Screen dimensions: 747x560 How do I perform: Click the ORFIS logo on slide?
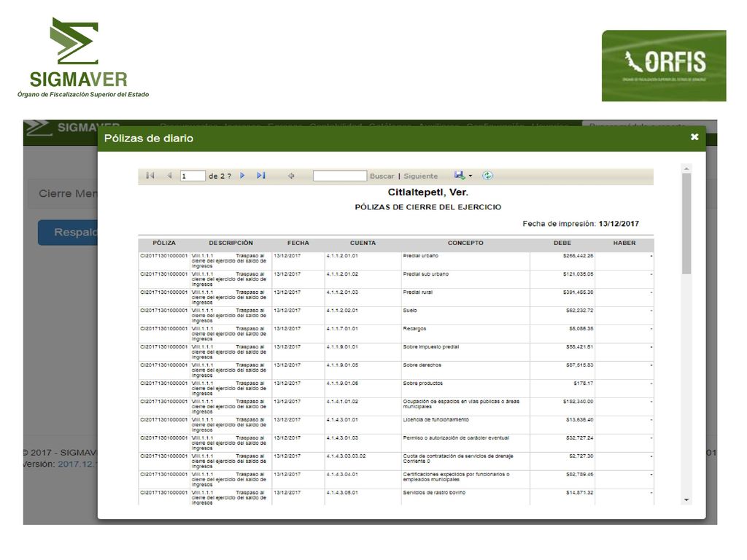(664, 66)
